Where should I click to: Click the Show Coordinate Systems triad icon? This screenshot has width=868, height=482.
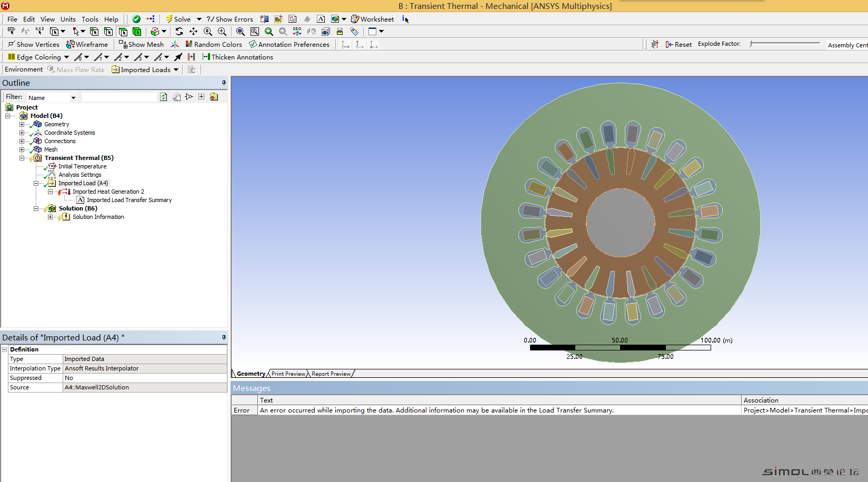click(x=175, y=44)
